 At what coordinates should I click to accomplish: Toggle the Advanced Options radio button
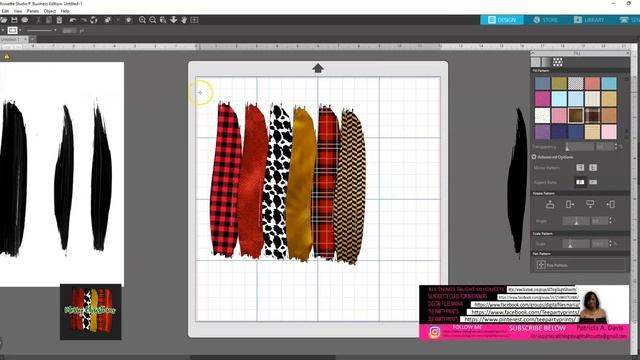point(534,157)
